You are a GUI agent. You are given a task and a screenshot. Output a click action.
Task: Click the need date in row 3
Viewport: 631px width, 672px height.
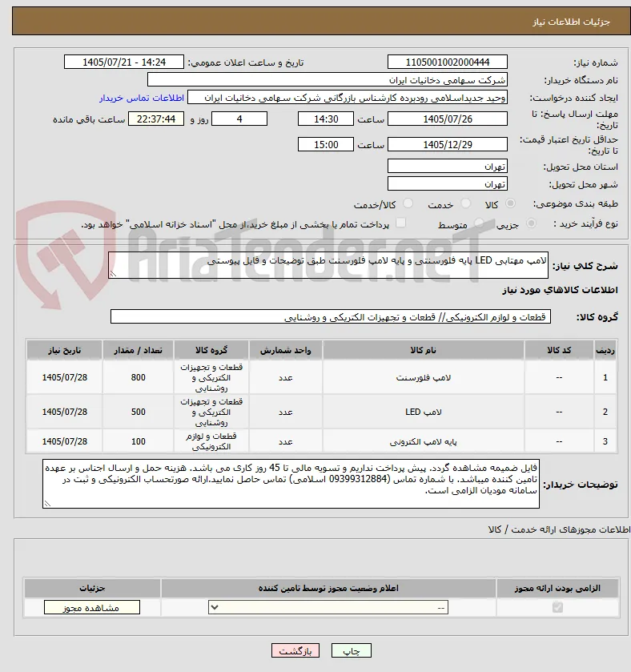tap(64, 441)
